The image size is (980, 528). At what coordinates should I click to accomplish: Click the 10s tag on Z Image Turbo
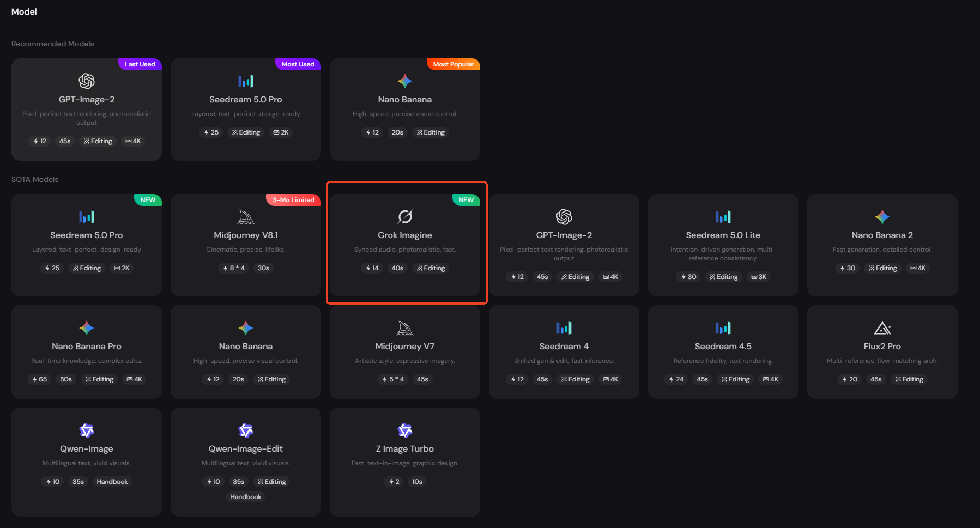coord(417,482)
